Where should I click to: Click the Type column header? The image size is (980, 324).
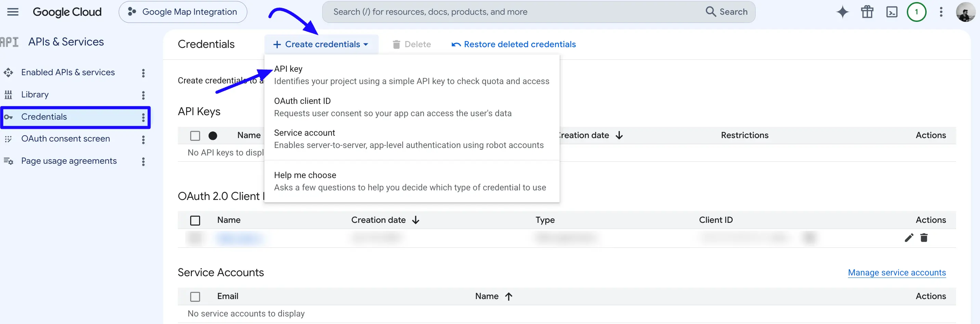point(545,220)
